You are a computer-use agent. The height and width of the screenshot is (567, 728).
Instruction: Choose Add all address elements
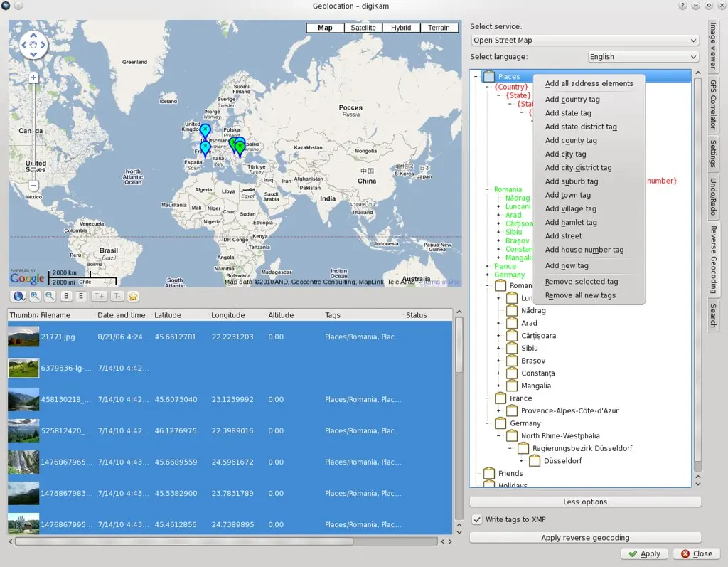[589, 84]
